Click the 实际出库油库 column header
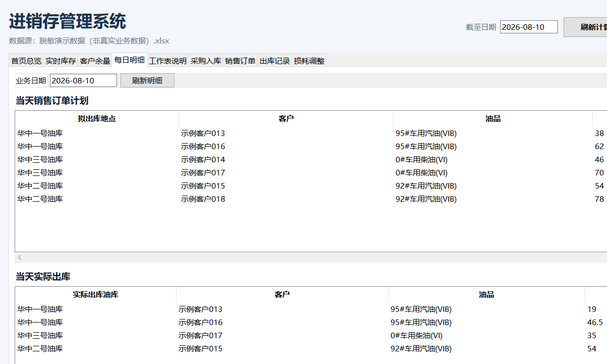The width and height of the screenshot is (607, 364). [x=96, y=295]
